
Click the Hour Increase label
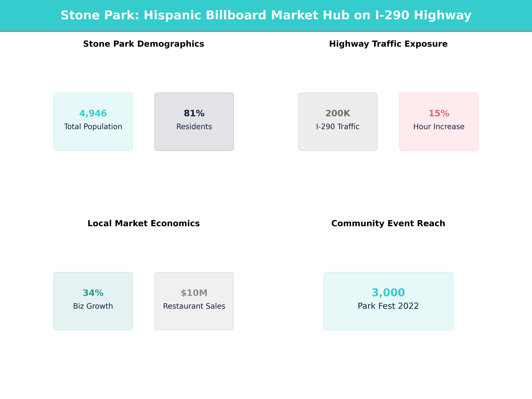point(438,126)
